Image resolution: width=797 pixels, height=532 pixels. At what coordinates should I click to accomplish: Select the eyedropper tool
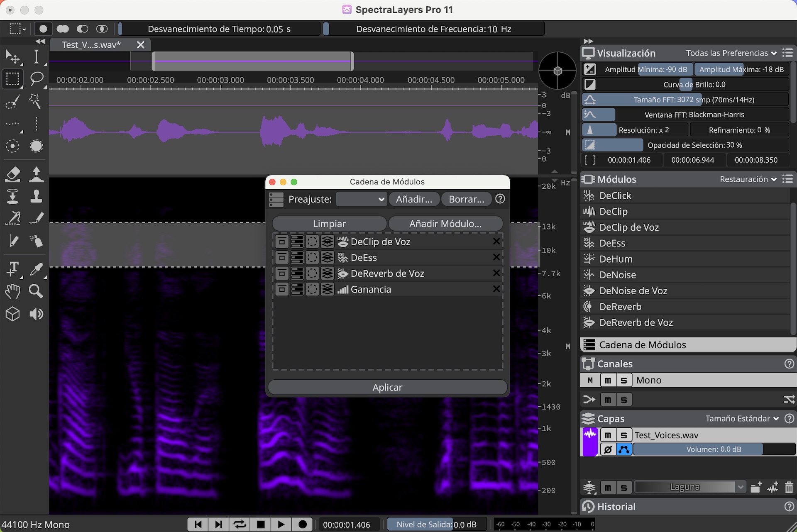pyautogui.click(x=36, y=269)
